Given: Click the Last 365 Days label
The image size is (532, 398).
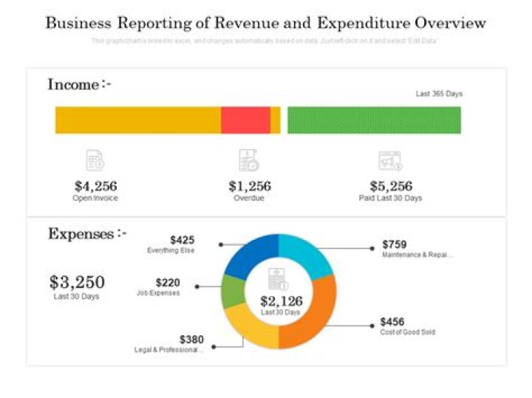Looking at the screenshot, I should tap(439, 94).
